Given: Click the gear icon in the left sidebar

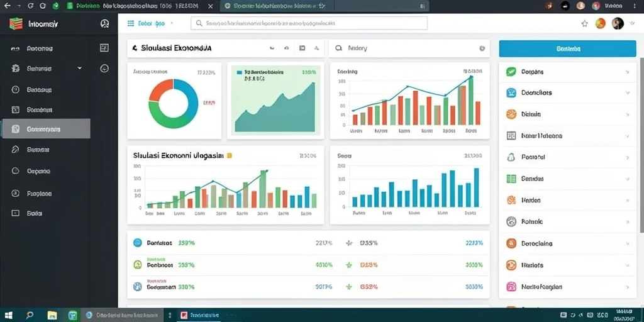Looking at the screenshot, I should click(x=16, y=69).
